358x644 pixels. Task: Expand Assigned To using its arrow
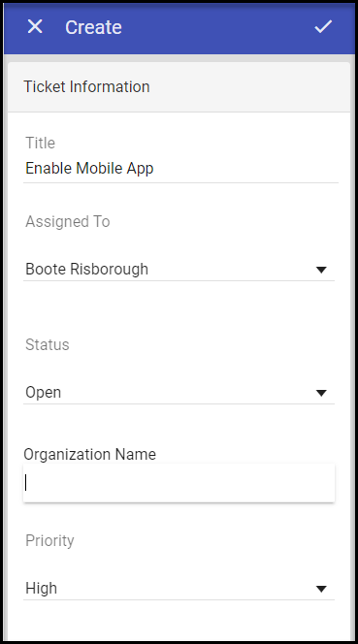pos(321,270)
